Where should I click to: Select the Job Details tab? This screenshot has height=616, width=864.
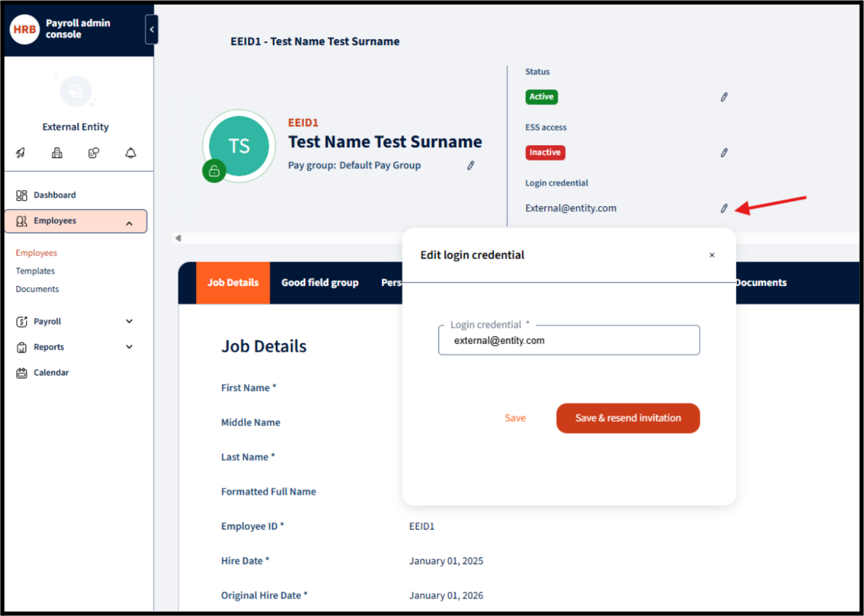pyautogui.click(x=233, y=283)
